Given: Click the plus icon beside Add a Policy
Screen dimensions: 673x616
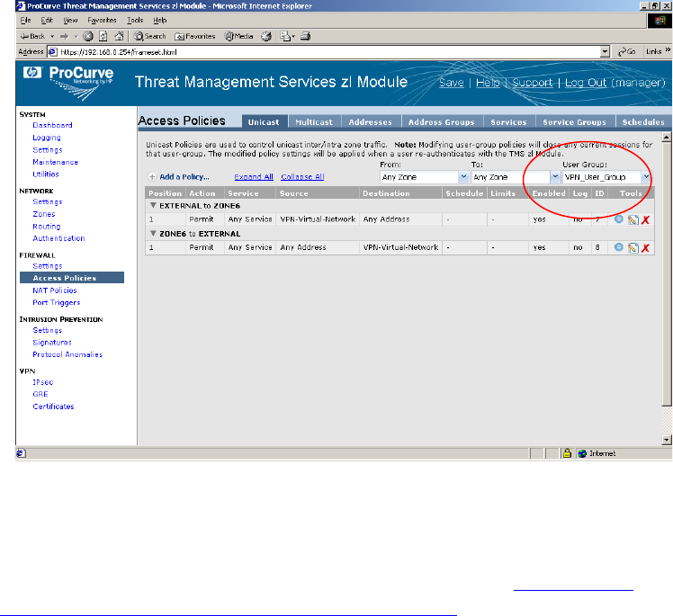Looking at the screenshot, I should [152, 177].
